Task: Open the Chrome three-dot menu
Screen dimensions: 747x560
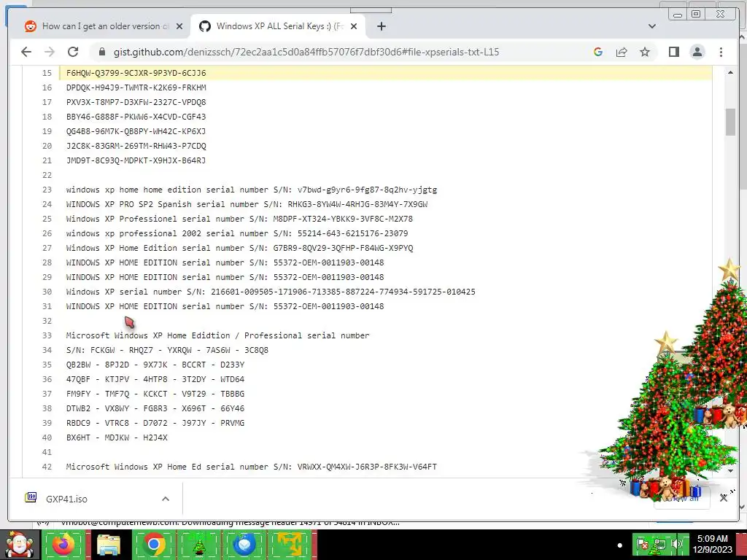Action: pos(721,52)
